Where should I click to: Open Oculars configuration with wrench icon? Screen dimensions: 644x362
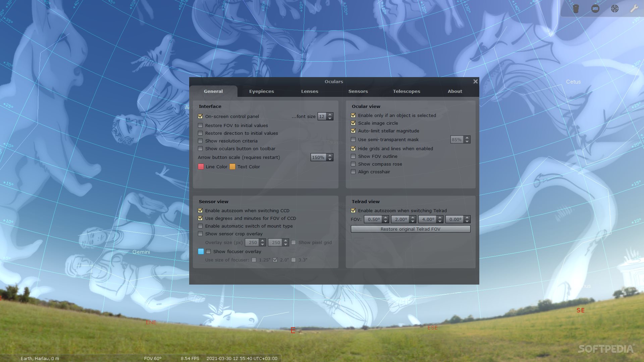[x=634, y=9]
